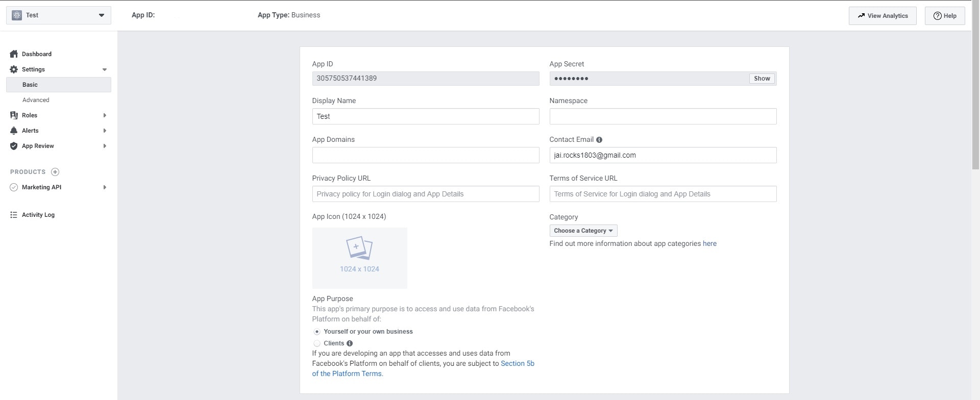Click the App Domains input field

tap(426, 155)
